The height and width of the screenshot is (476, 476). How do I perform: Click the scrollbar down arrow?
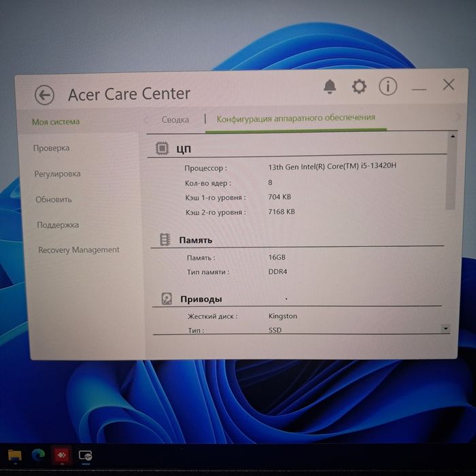pyautogui.click(x=445, y=328)
